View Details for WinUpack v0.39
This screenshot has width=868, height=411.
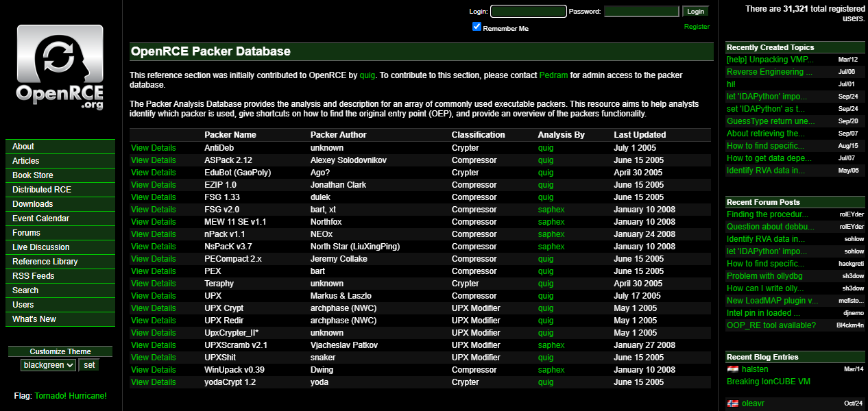point(154,370)
